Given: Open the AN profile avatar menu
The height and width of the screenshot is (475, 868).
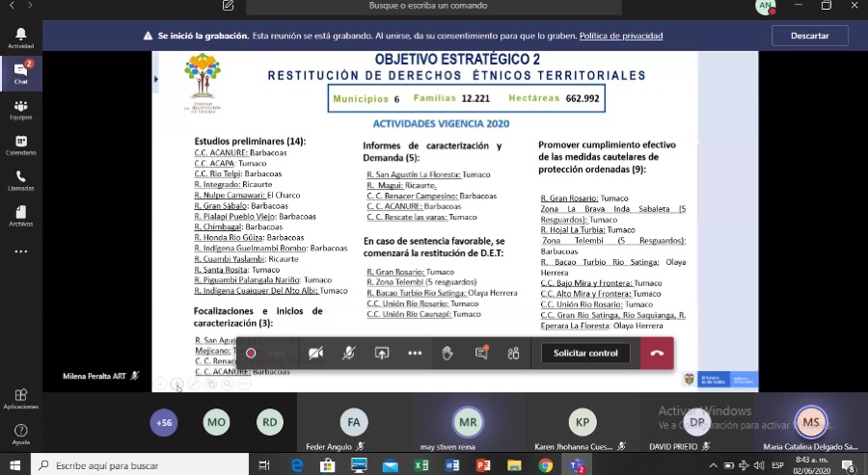Looking at the screenshot, I should pos(765,6).
